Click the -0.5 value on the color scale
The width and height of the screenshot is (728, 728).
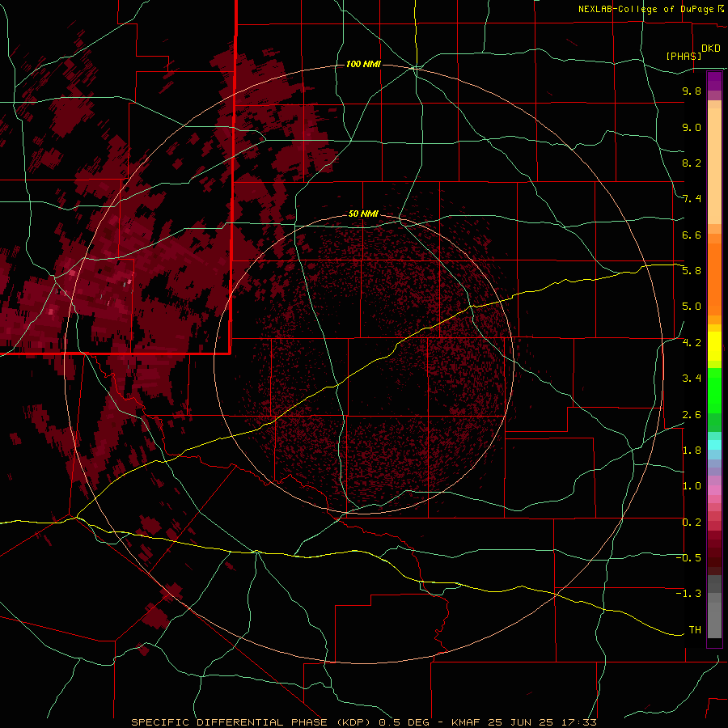pos(688,558)
